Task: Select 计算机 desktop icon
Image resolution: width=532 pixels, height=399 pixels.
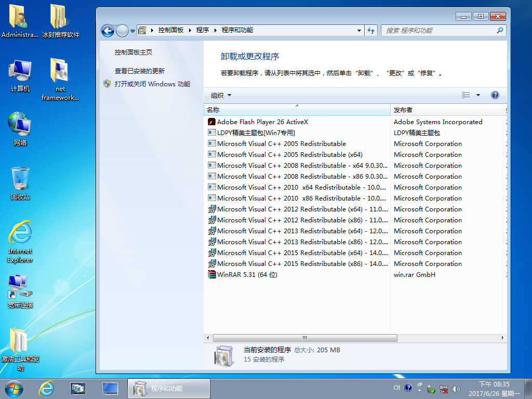Action: pos(20,76)
